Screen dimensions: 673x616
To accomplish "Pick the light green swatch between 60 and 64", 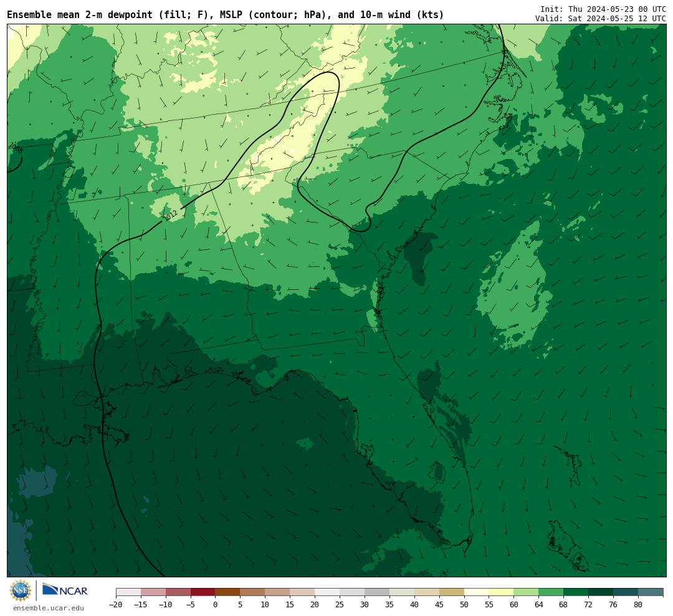I will pos(527,592).
